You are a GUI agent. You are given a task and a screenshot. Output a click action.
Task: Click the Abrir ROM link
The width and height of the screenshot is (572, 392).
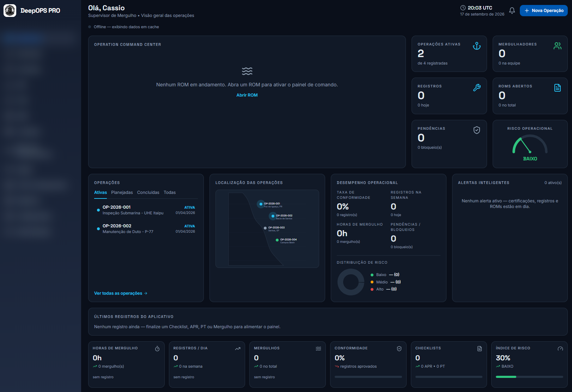(247, 95)
